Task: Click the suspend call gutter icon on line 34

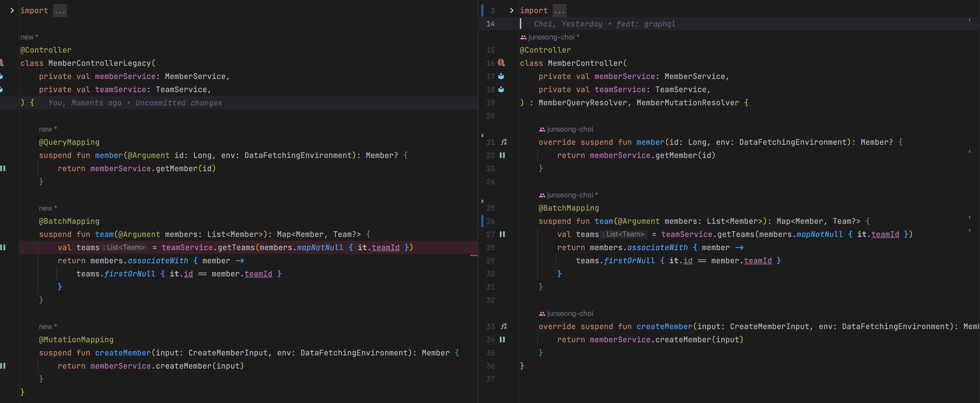Action: pyautogui.click(x=502, y=340)
